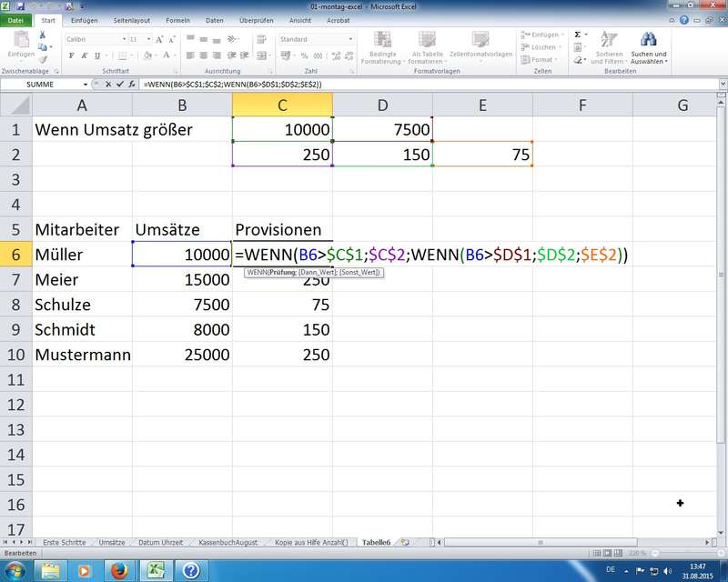Click the Löschen button in Zellen group
The image size is (728, 582).
(x=542, y=47)
